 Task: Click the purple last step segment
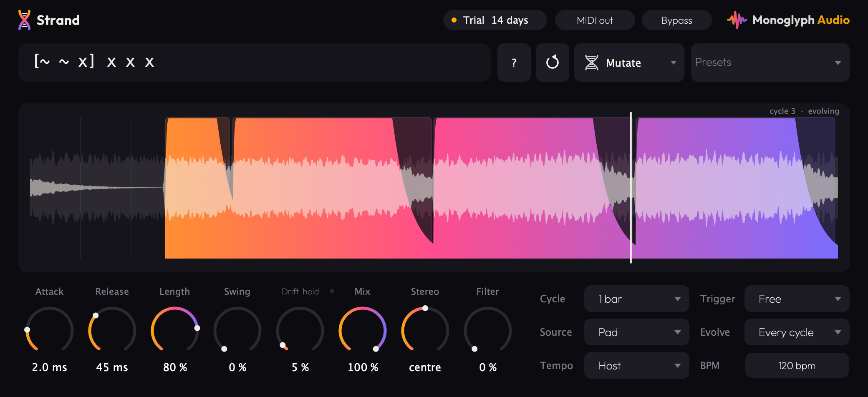[737, 188]
